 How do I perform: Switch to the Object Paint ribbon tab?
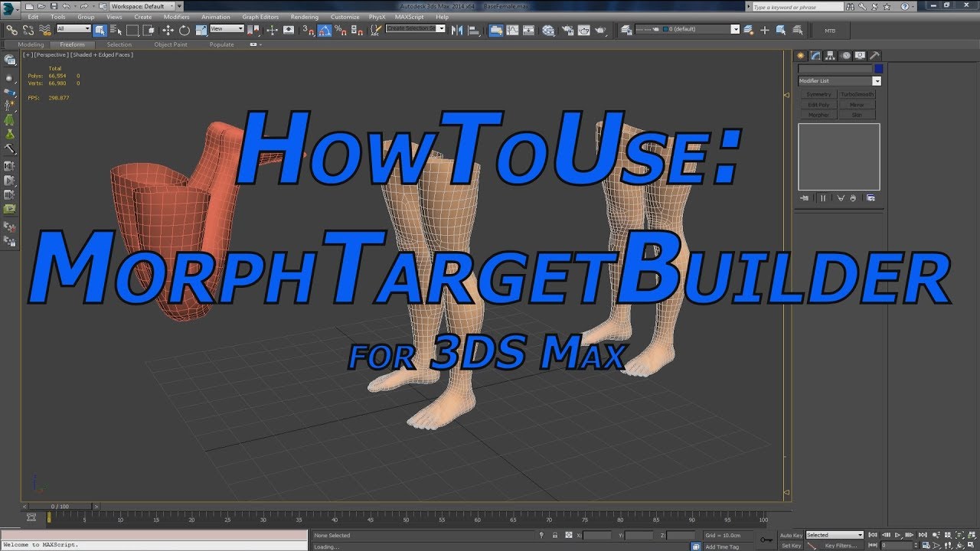pos(170,44)
